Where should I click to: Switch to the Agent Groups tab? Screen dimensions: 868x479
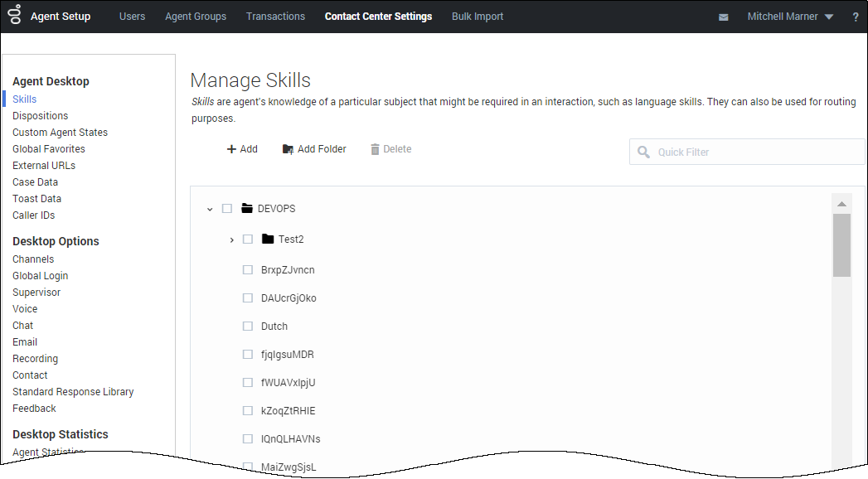click(x=196, y=17)
